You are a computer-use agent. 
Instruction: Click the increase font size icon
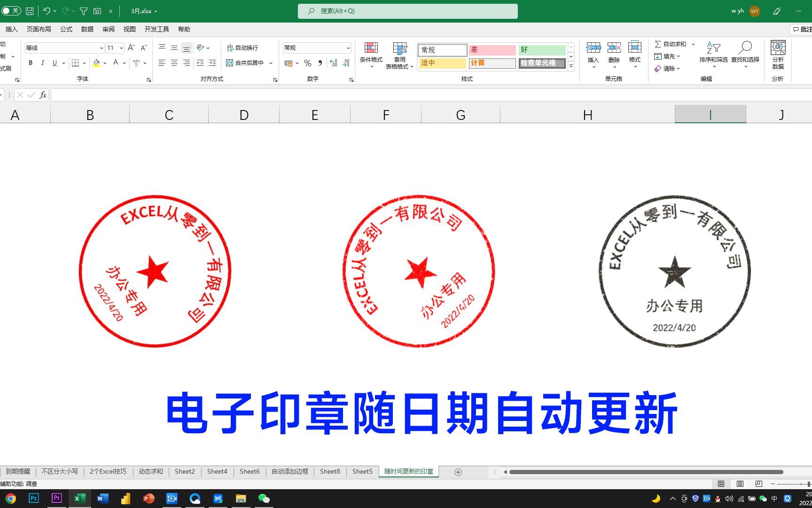[x=131, y=48]
